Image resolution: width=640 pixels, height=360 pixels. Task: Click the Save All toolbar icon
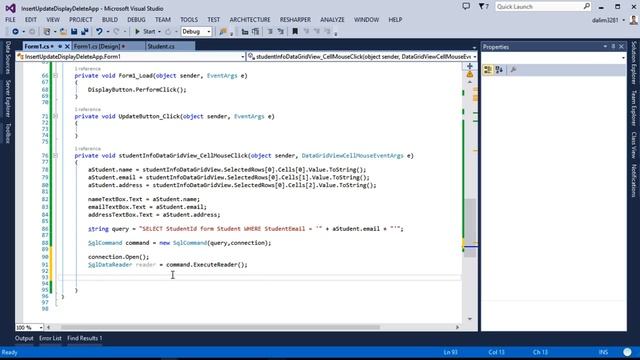pos(85,31)
